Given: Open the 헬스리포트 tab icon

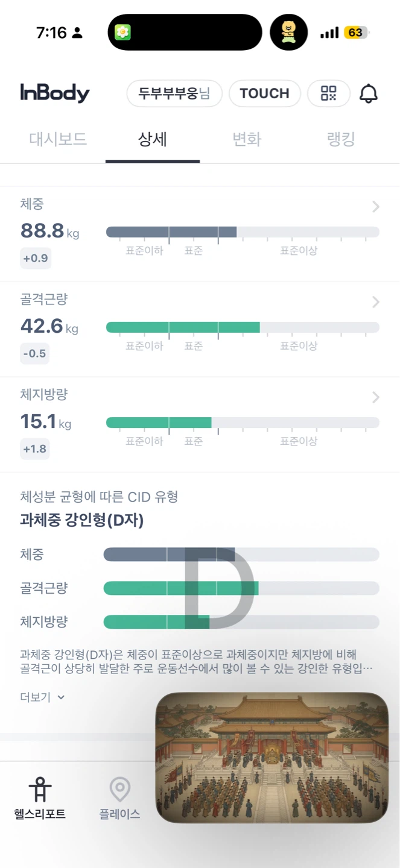Looking at the screenshot, I should (x=40, y=789).
